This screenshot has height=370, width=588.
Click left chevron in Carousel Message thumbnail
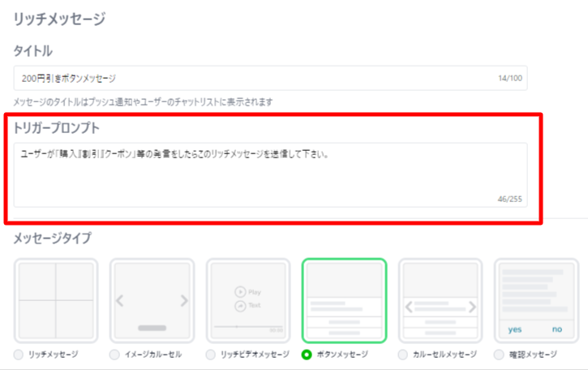click(x=408, y=308)
